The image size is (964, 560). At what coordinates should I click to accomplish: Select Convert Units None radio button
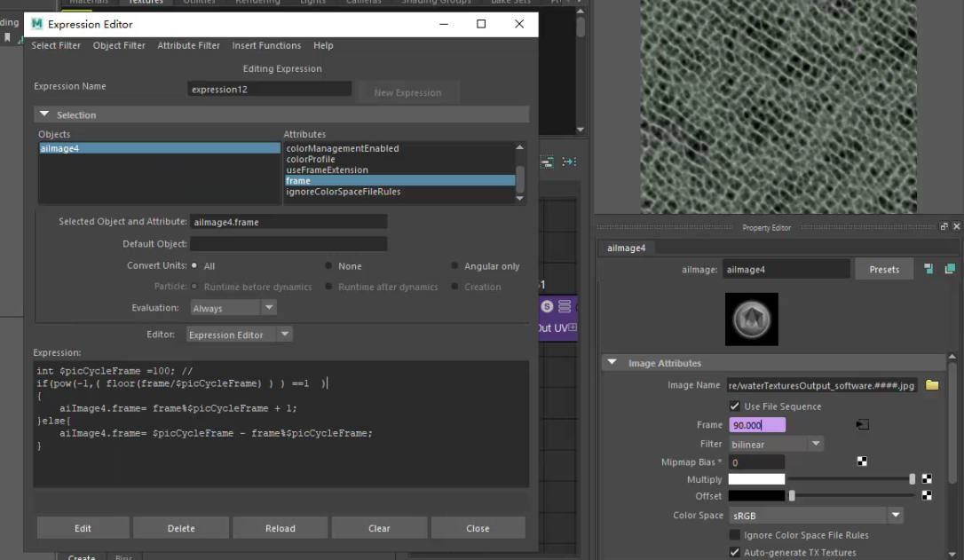click(328, 265)
